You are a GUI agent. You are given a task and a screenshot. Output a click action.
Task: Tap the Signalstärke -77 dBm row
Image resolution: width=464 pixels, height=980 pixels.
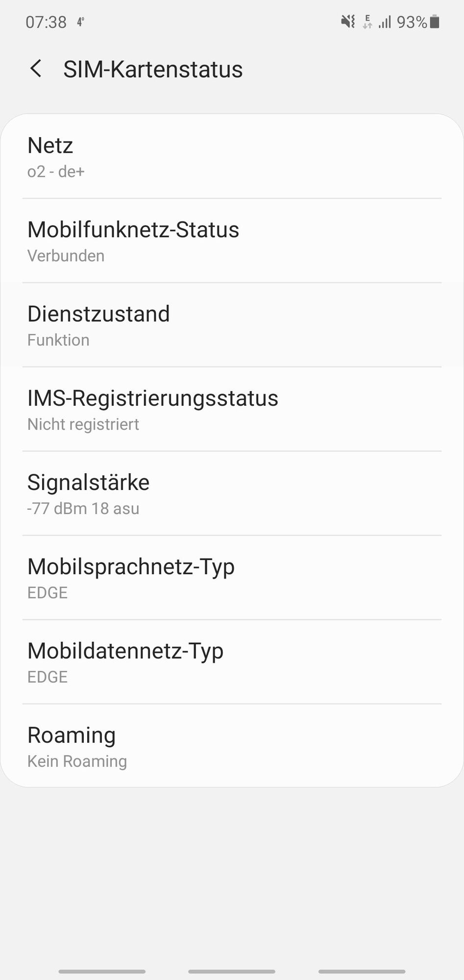tap(232, 493)
